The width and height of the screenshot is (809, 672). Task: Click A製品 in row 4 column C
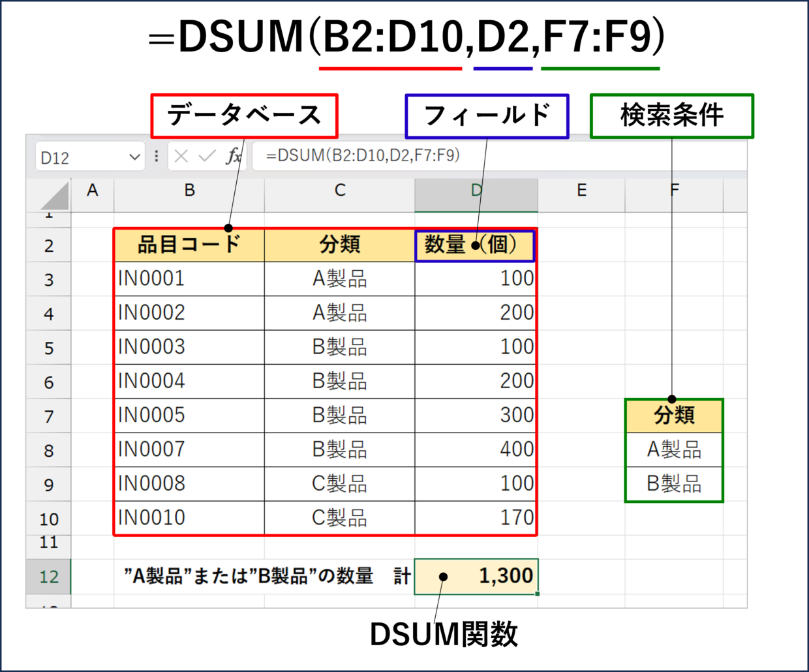(339, 313)
